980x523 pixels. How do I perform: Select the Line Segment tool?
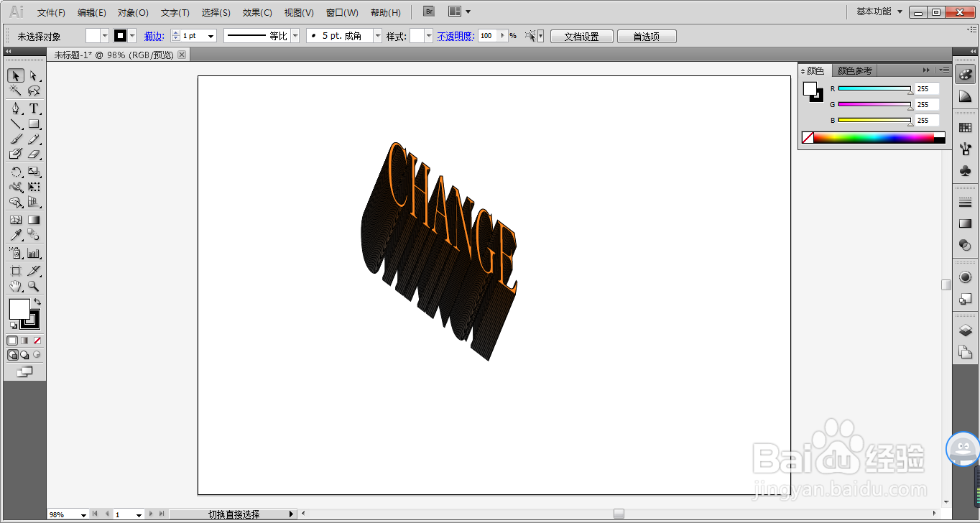[15, 124]
